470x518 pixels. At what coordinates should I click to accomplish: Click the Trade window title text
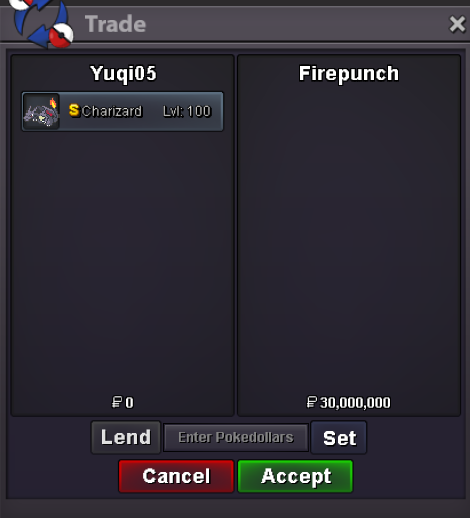click(115, 24)
